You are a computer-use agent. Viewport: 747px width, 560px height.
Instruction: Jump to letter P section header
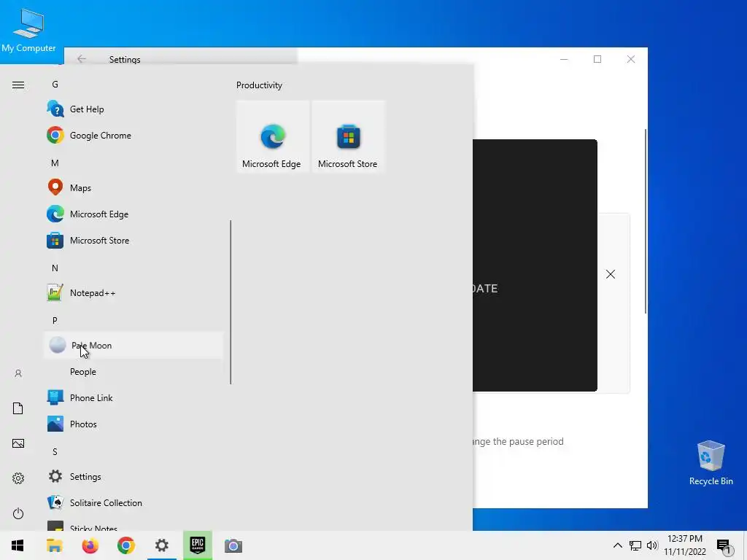click(x=55, y=321)
